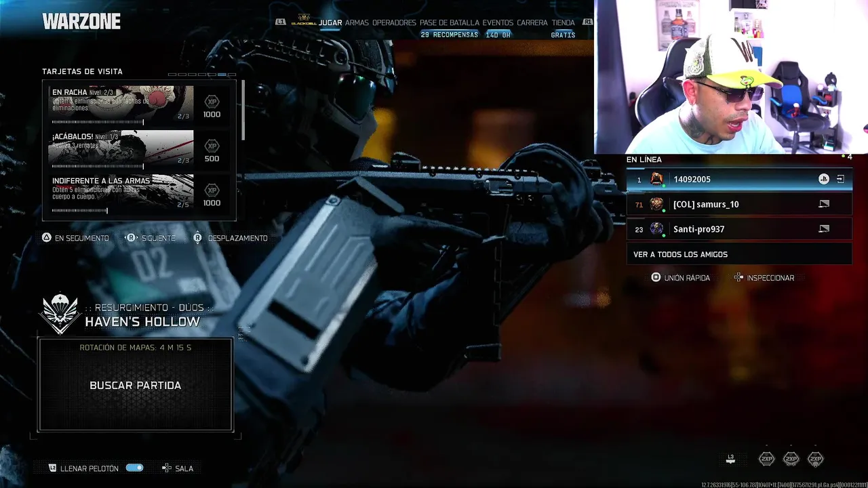Image resolution: width=868 pixels, height=488 pixels.
Task: Click the ROTACIÓN DE MAPAS timer text
Action: coord(136,348)
